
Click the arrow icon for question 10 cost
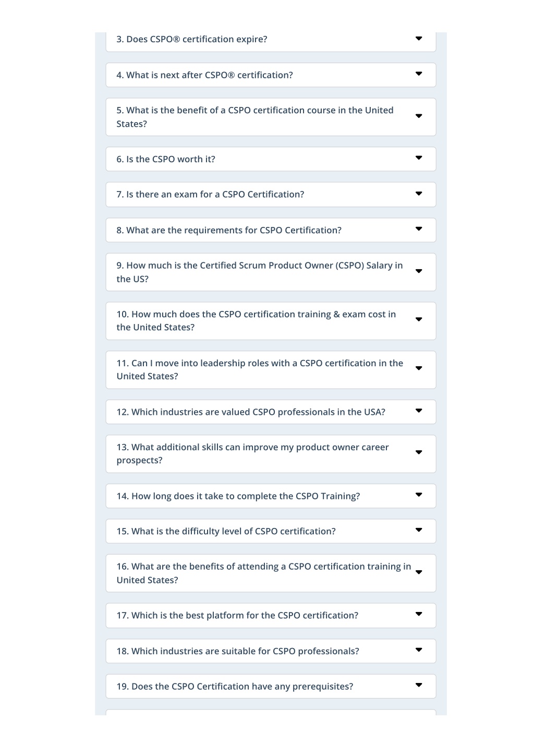[419, 320]
